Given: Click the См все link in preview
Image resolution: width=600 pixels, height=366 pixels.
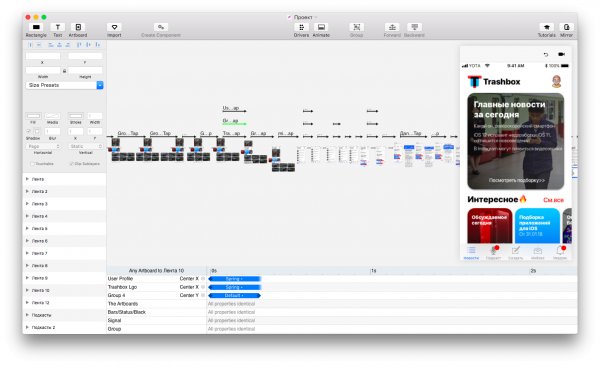Looking at the screenshot, I should [x=553, y=200].
